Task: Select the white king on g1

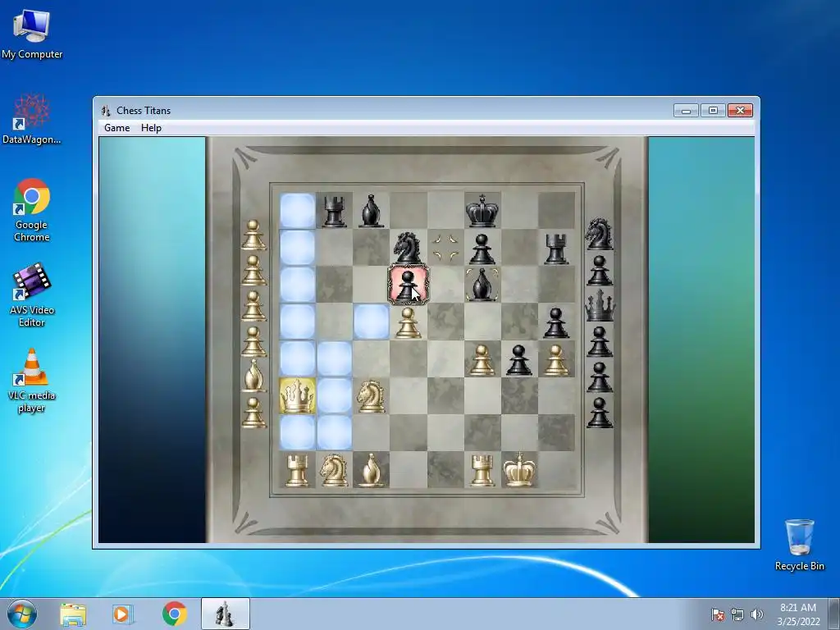Action: point(519,469)
